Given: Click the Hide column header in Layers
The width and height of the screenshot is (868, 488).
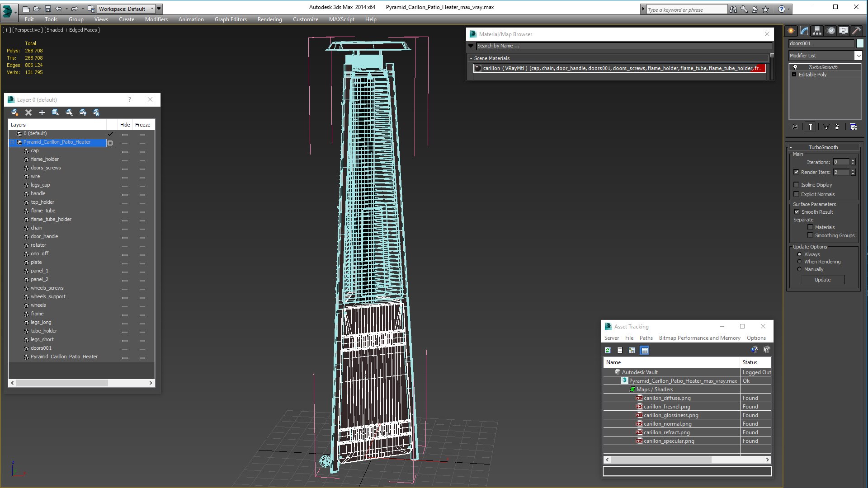Looking at the screenshot, I should coord(125,125).
